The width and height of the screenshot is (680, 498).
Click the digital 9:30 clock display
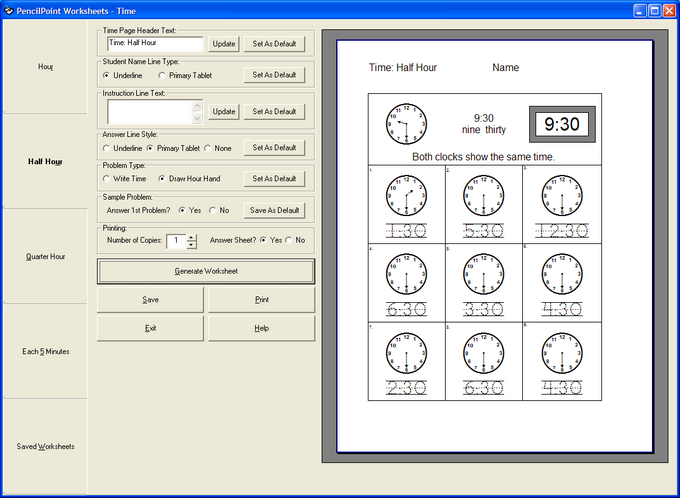[562, 124]
